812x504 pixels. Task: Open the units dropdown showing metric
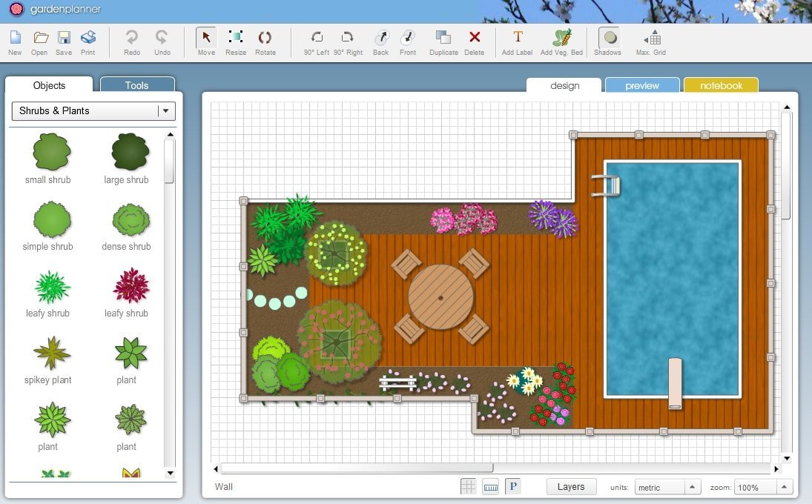coord(667,487)
